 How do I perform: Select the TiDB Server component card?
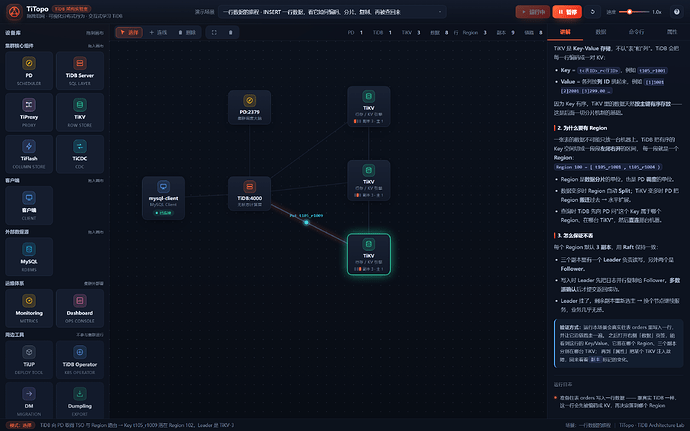(x=80, y=71)
